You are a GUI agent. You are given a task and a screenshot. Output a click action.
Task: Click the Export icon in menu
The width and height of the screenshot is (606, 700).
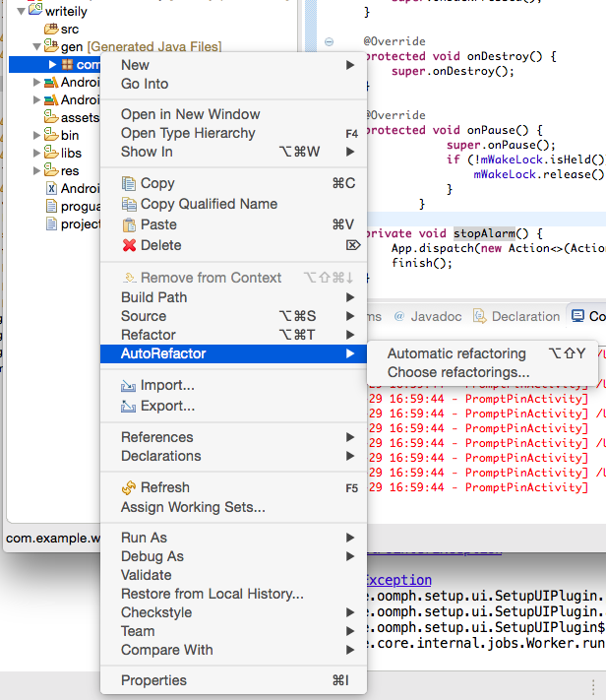(128, 407)
